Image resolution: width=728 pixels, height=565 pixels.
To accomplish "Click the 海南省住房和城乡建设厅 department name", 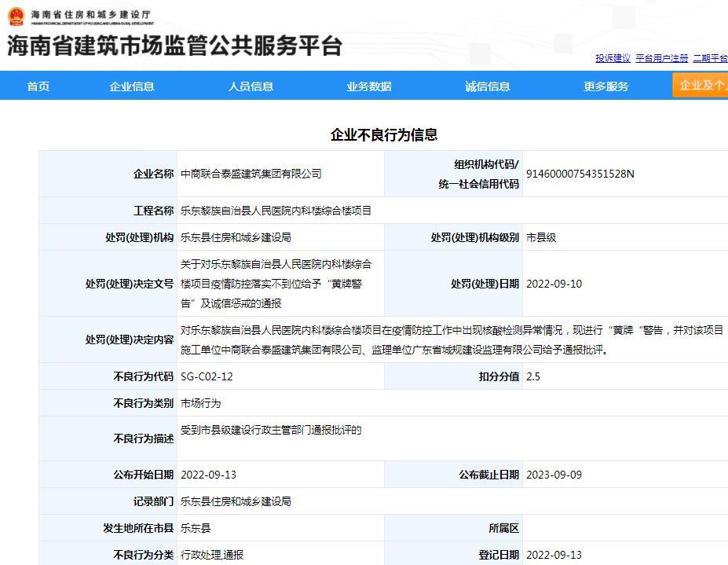I will click(91, 15).
